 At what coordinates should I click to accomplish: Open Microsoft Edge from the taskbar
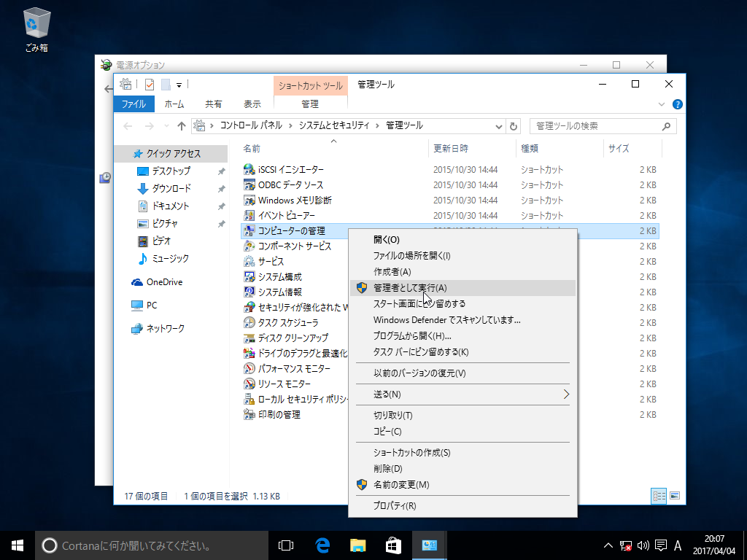pos(322,545)
